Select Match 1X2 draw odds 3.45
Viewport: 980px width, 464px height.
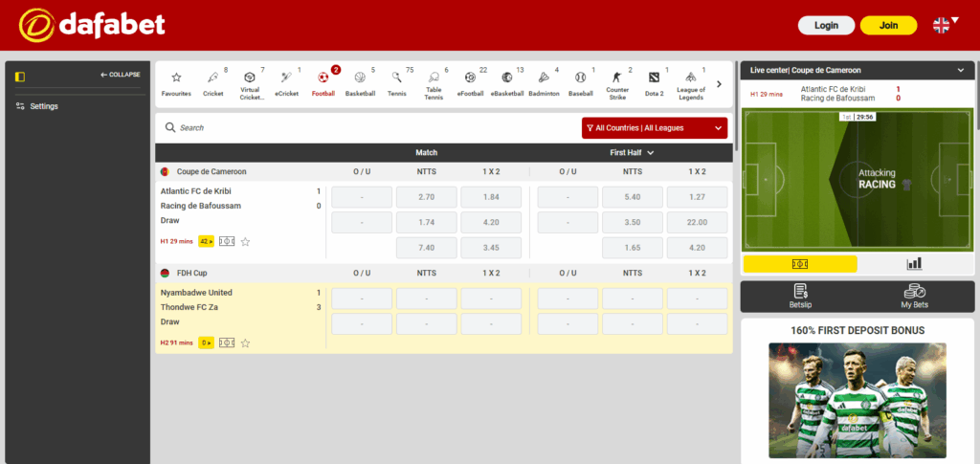(x=491, y=248)
